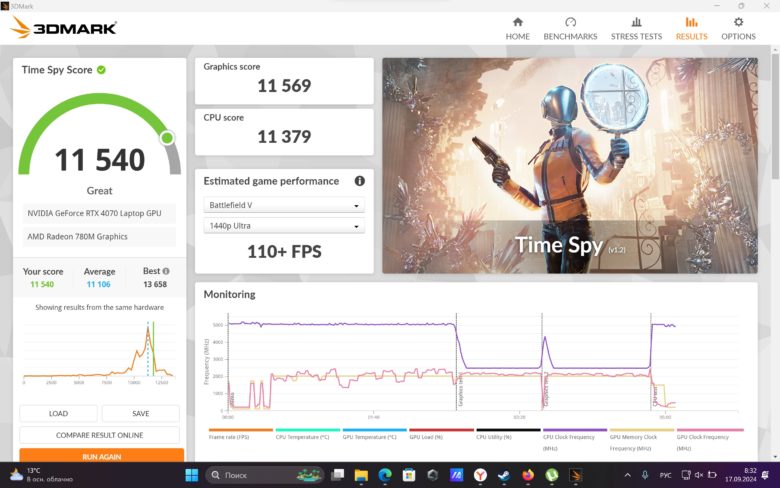
Task: Click the score distribution chart
Action: (98, 352)
